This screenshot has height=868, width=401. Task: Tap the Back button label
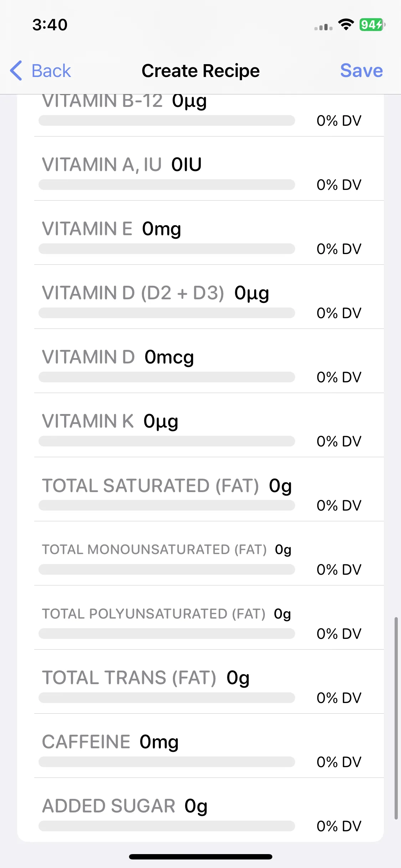pyautogui.click(x=51, y=71)
